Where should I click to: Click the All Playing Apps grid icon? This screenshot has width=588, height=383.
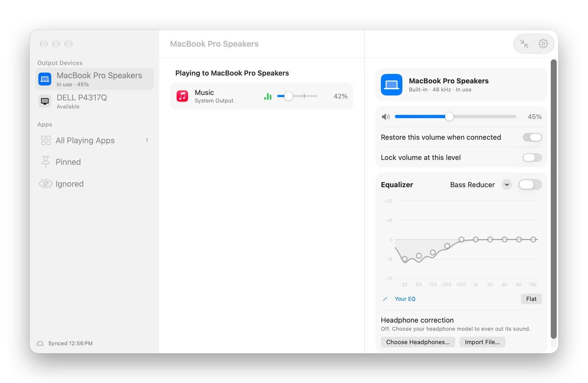click(46, 140)
